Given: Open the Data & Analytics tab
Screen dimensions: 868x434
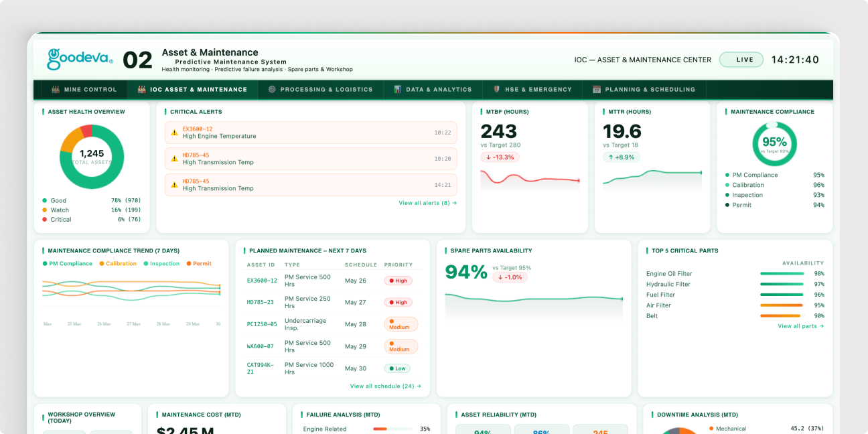Looking at the screenshot, I should coord(432,89).
